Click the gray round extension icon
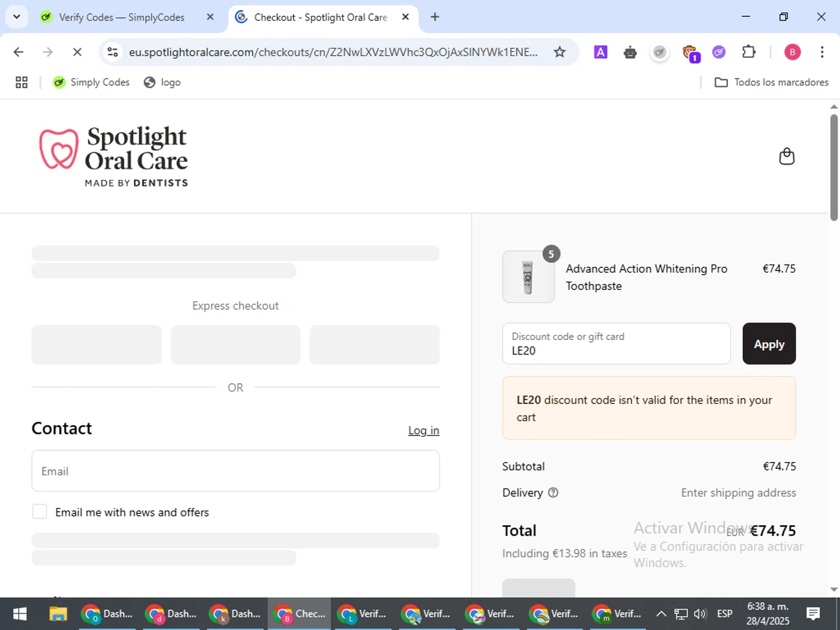Image resolution: width=840 pixels, height=630 pixels. point(660,52)
